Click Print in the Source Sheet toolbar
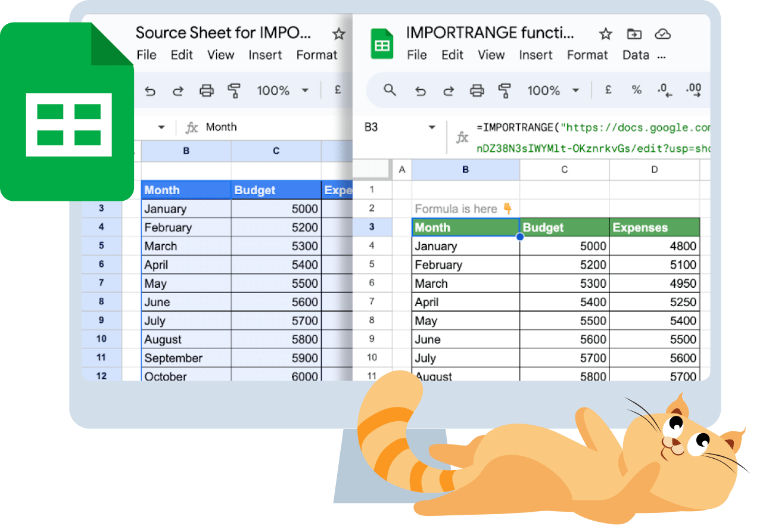 [207, 91]
